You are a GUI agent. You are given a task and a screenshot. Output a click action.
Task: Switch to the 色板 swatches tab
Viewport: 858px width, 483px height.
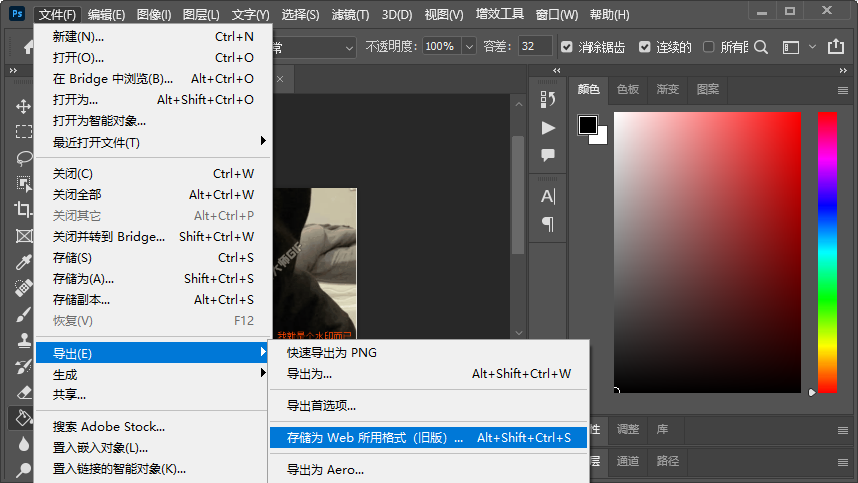pos(628,89)
